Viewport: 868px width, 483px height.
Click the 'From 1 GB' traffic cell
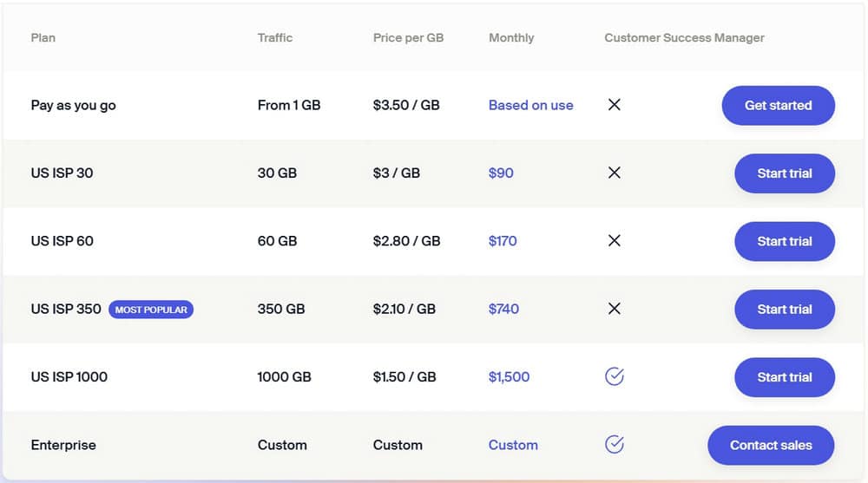pyautogui.click(x=289, y=105)
